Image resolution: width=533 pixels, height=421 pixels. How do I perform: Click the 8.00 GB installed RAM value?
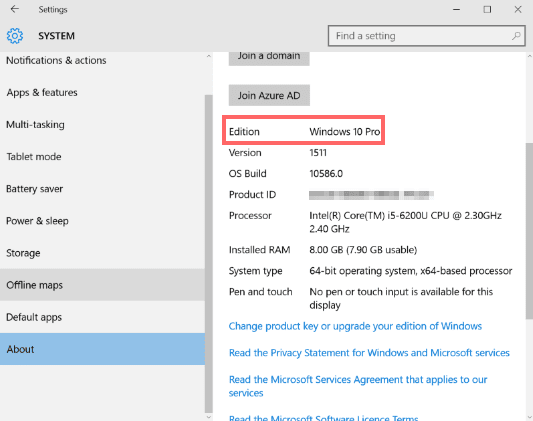363,250
